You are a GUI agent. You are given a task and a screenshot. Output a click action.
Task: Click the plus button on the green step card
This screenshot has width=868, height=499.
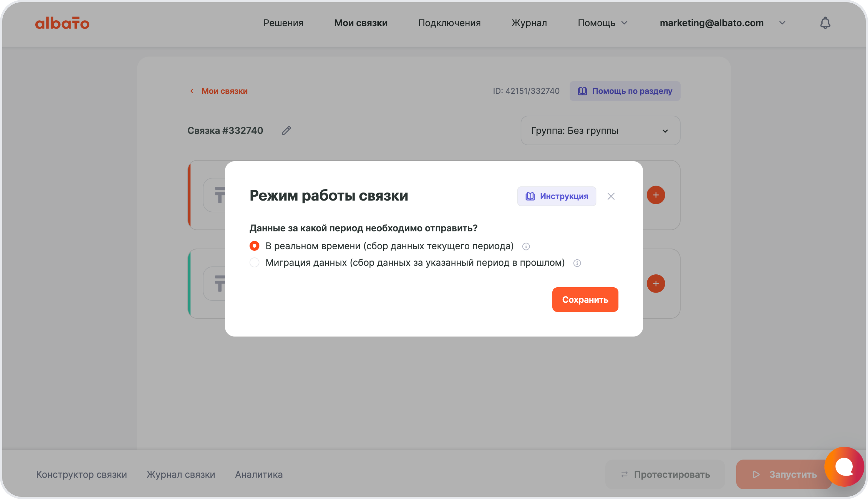[655, 283]
